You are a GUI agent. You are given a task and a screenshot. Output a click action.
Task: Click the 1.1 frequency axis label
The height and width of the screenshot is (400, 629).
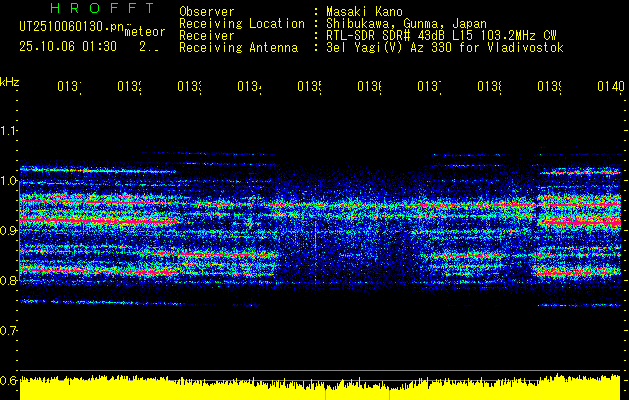pos(8,131)
